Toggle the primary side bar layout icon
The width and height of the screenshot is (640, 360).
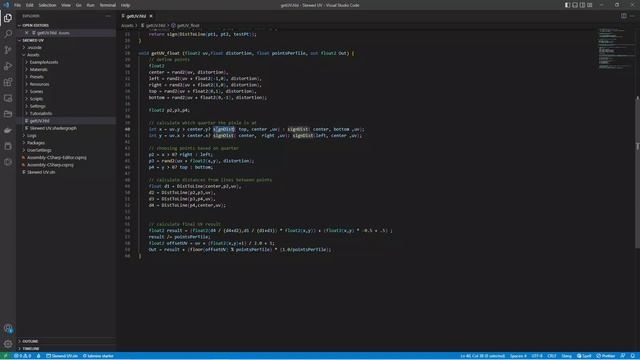(567, 5)
